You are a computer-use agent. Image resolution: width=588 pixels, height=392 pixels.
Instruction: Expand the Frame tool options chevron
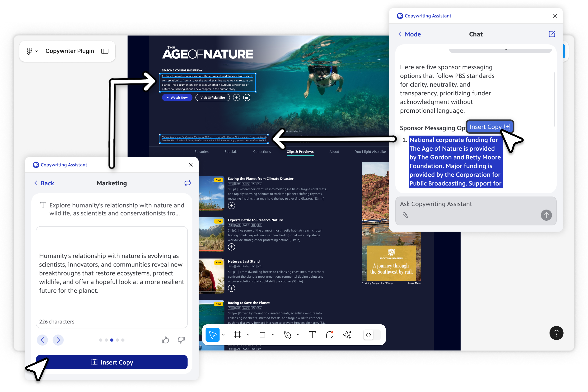[248, 335]
